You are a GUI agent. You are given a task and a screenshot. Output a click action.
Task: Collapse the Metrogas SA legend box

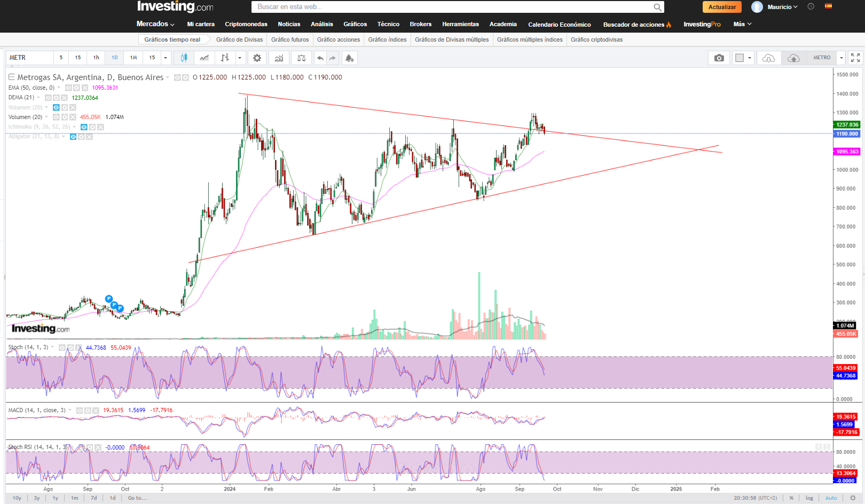coord(11,77)
